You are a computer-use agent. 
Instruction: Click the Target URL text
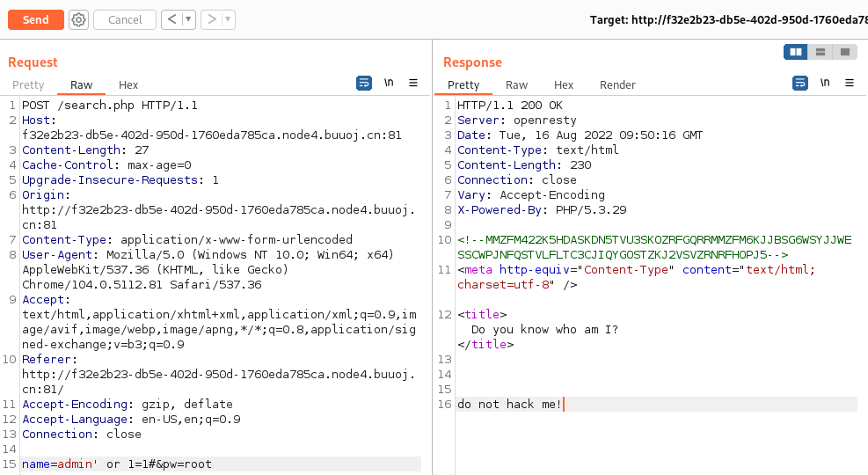[x=728, y=20]
